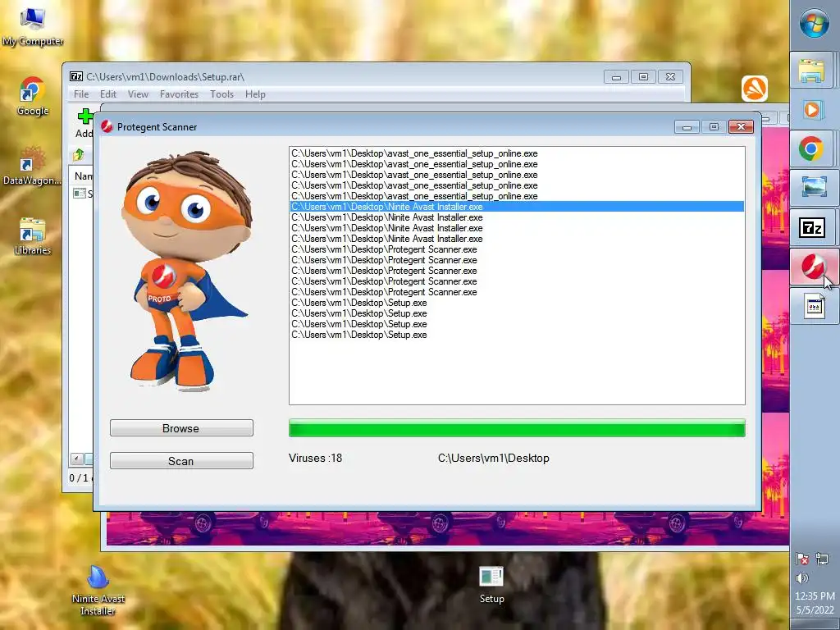
Task: Select the Setup desktop icon
Action: coord(492,585)
